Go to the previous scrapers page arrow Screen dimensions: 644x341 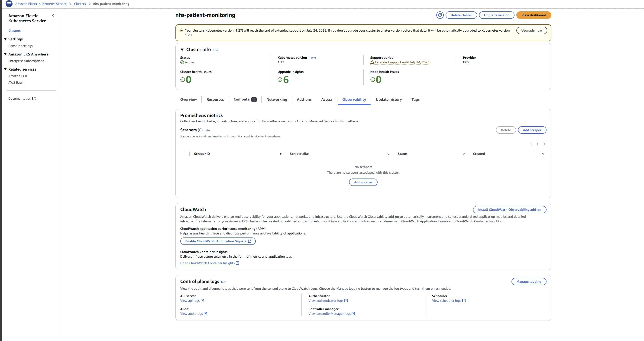(531, 144)
